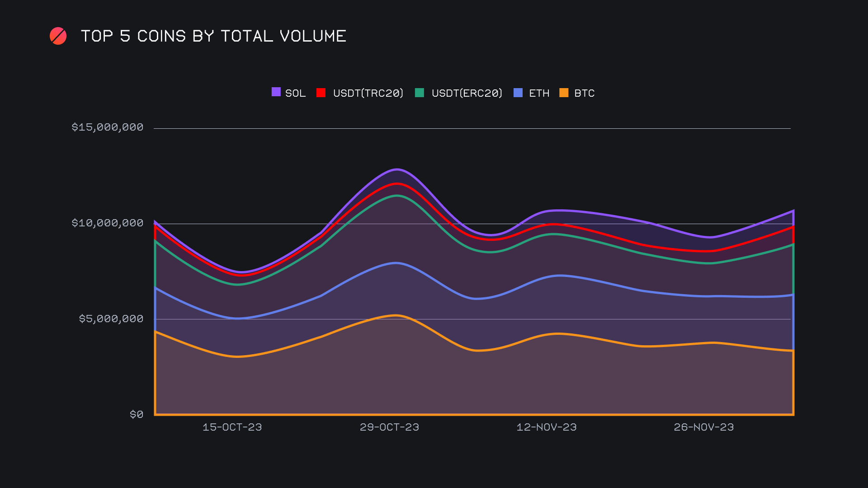
Task: Click the green USDT(ERC20) legend swatch
Action: [420, 93]
